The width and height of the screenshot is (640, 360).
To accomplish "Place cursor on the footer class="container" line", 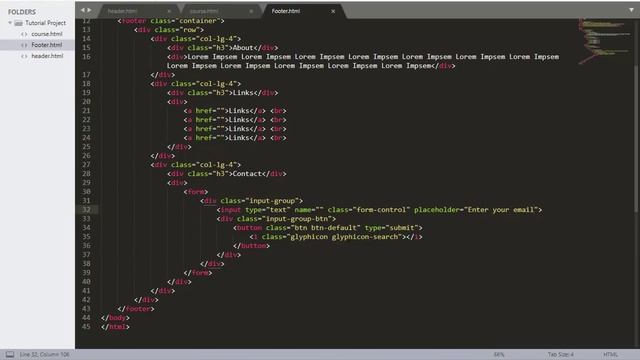I will (171, 21).
